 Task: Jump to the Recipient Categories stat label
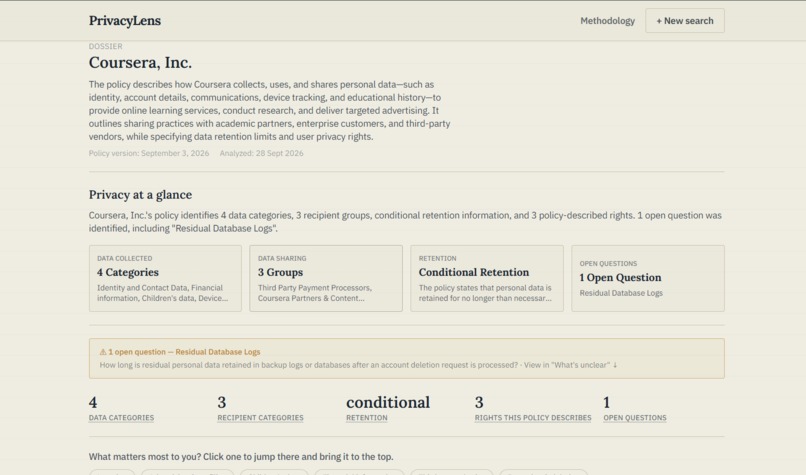[260, 418]
